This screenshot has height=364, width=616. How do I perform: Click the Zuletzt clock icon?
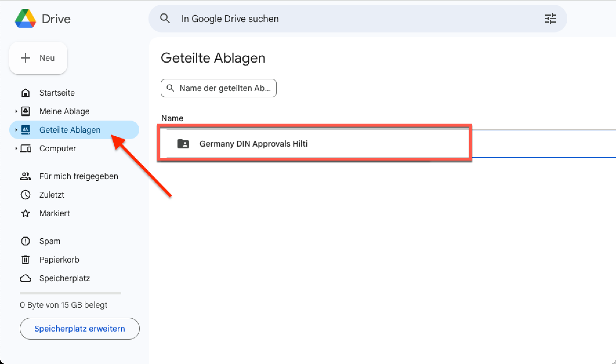26,195
